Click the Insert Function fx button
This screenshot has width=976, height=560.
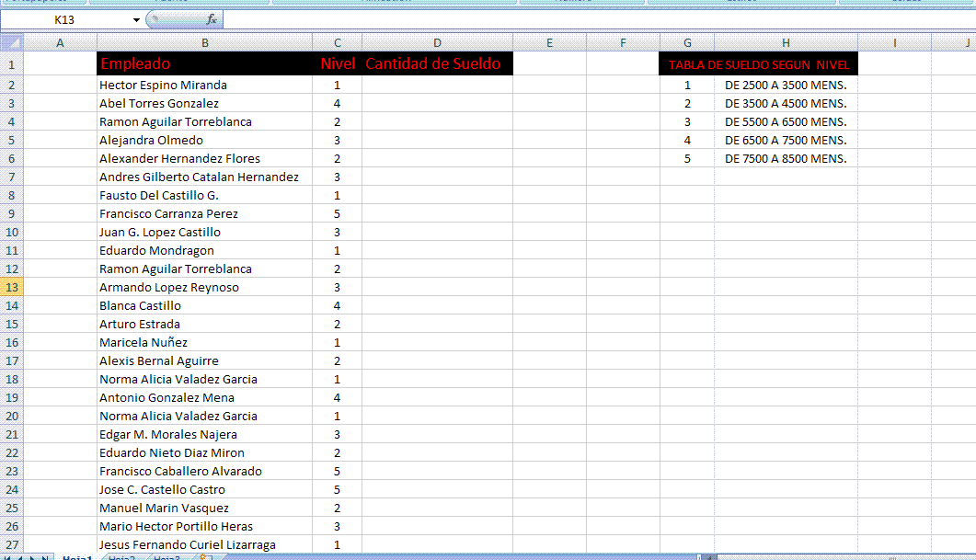click(x=212, y=19)
